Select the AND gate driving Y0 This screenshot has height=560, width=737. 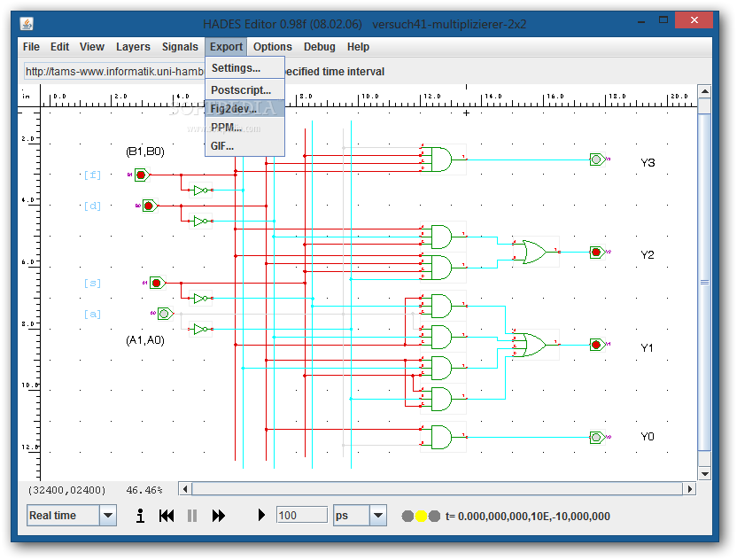(441, 438)
